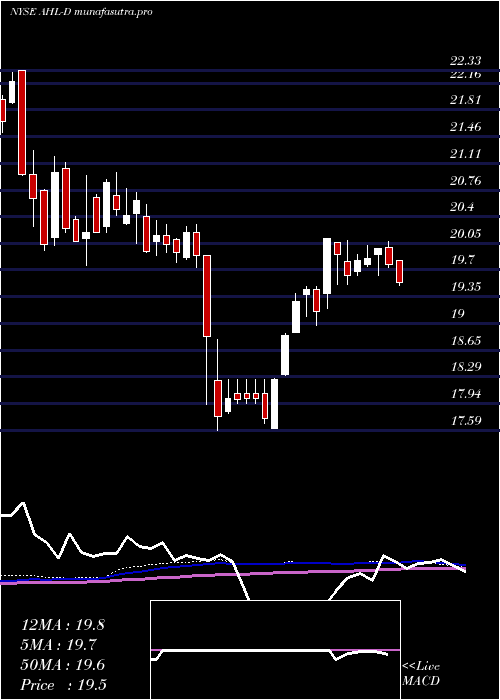Click the 21.11 price axis label
500x700 pixels.
pos(465,154)
